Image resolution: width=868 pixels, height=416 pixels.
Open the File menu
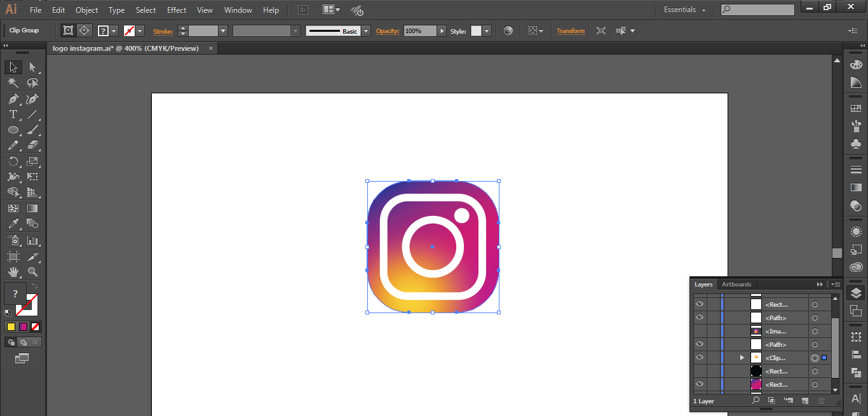pos(36,10)
